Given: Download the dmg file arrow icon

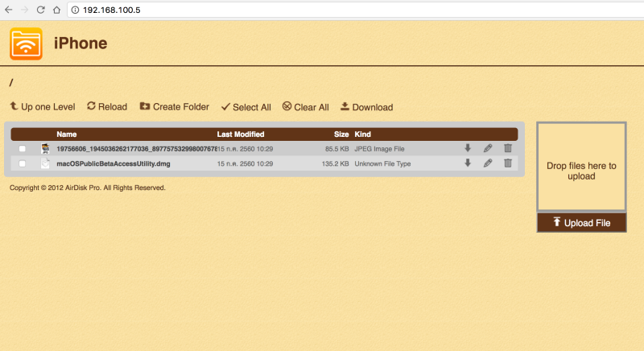Looking at the screenshot, I should click(x=468, y=163).
